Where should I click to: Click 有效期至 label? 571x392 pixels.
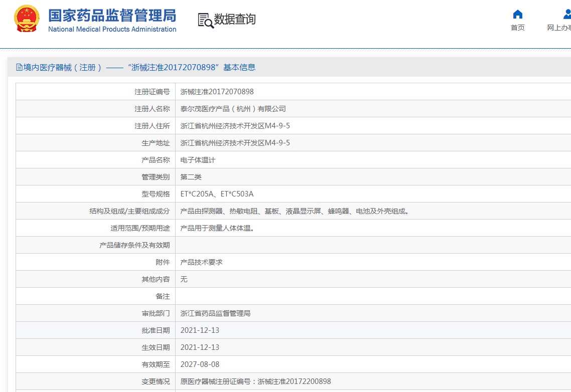click(156, 364)
